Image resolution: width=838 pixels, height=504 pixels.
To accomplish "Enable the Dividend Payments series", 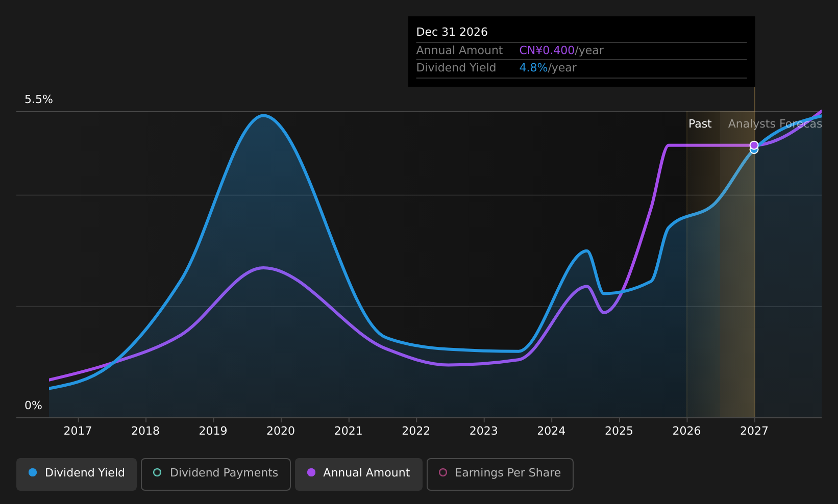I will (x=216, y=474).
